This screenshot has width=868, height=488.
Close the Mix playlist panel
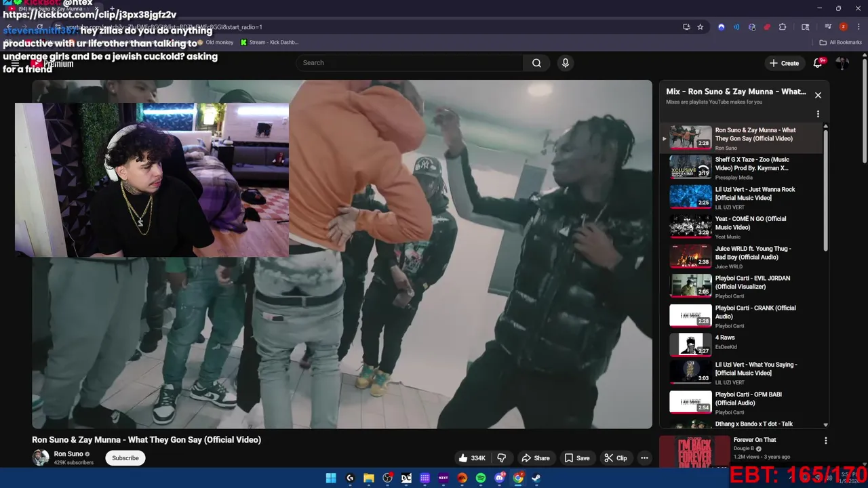(818, 95)
